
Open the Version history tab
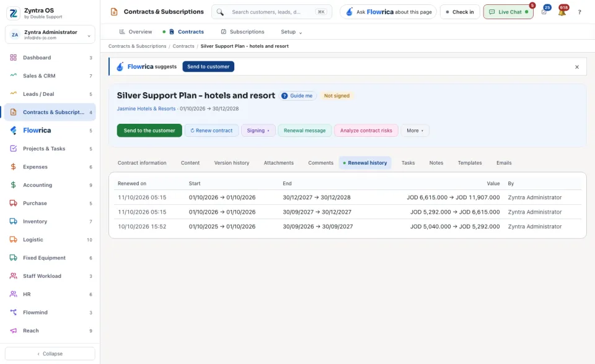pyautogui.click(x=231, y=163)
